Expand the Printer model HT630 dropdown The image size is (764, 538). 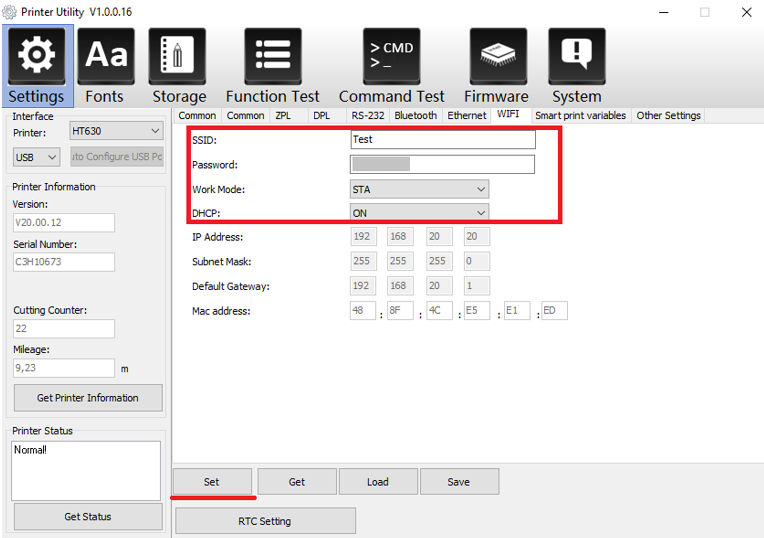click(x=115, y=131)
